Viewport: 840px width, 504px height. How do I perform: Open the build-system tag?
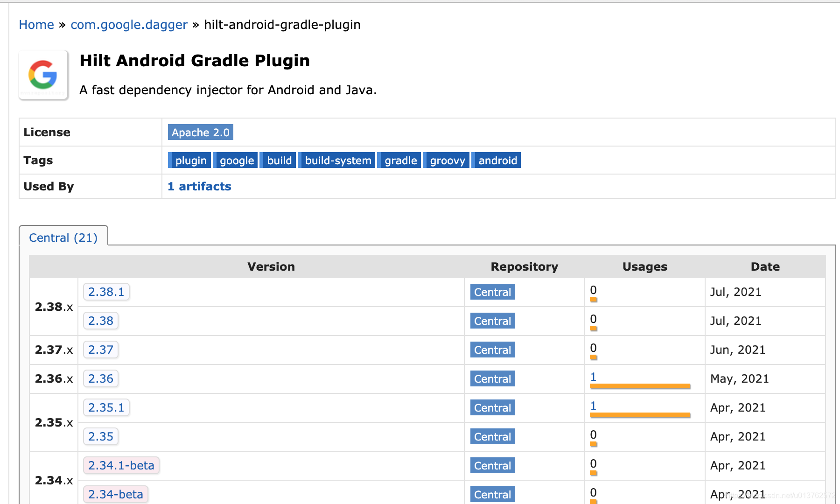pyautogui.click(x=337, y=161)
